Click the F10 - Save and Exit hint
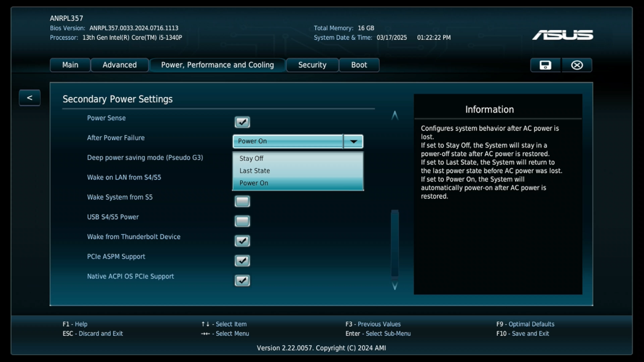 523,334
